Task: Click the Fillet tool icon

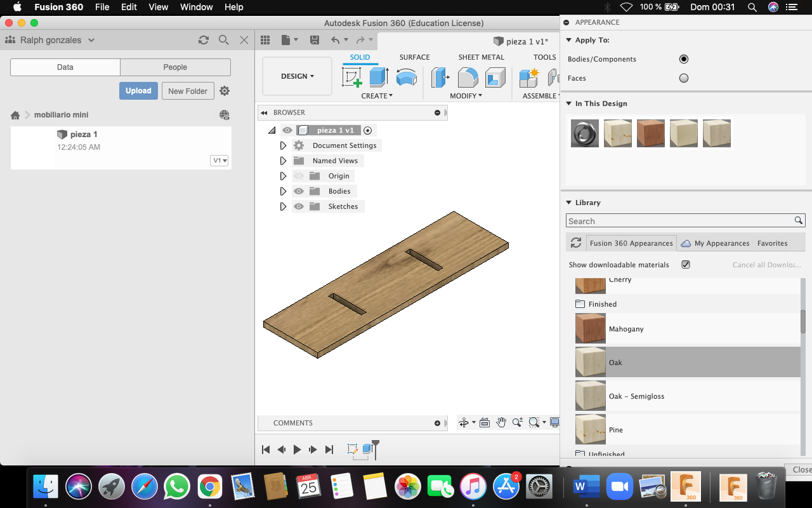Action: pyautogui.click(x=468, y=77)
